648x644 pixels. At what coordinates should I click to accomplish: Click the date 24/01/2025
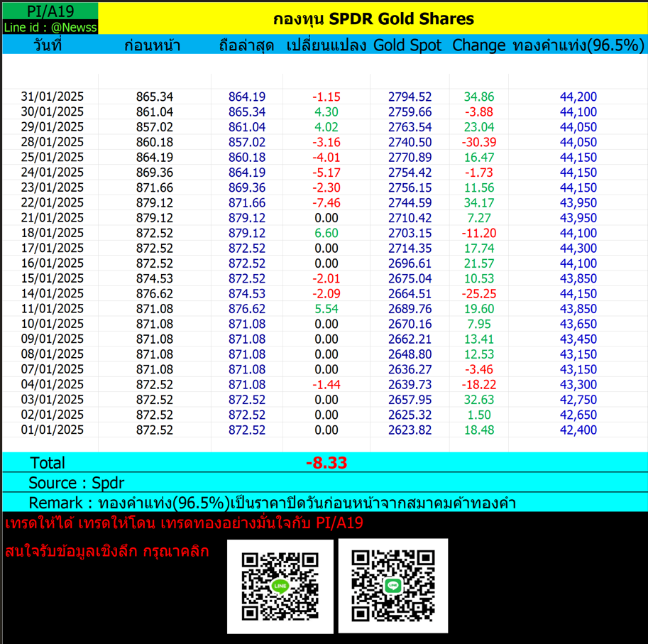pyautogui.click(x=53, y=173)
